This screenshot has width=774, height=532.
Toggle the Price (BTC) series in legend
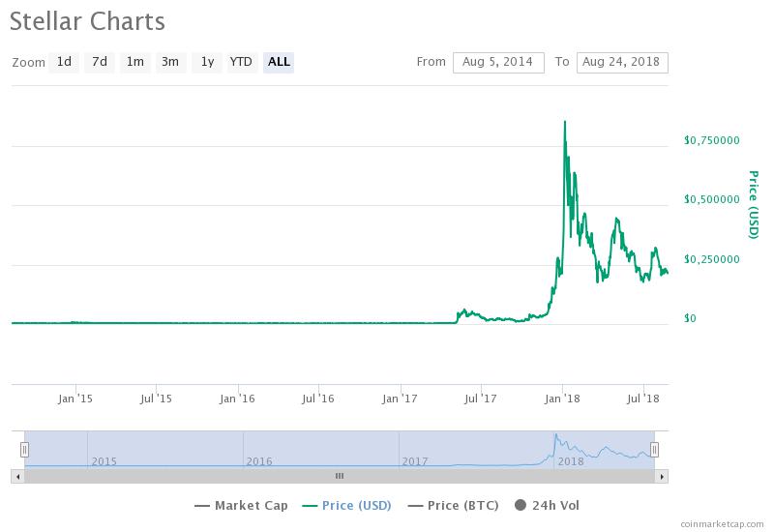click(x=454, y=505)
